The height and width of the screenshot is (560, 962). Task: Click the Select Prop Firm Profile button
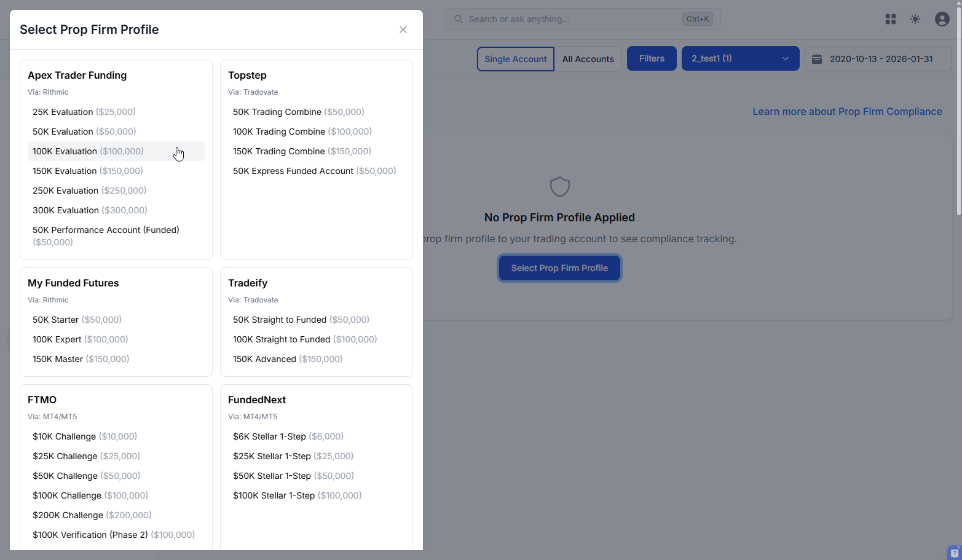point(559,268)
